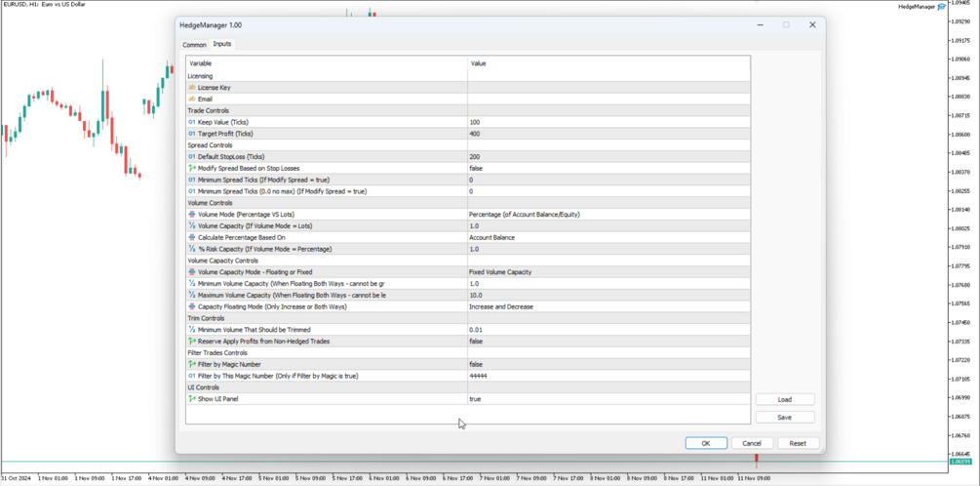
Task: Edit Minimum Volume Trimmed value 0.01
Action: 608,330
